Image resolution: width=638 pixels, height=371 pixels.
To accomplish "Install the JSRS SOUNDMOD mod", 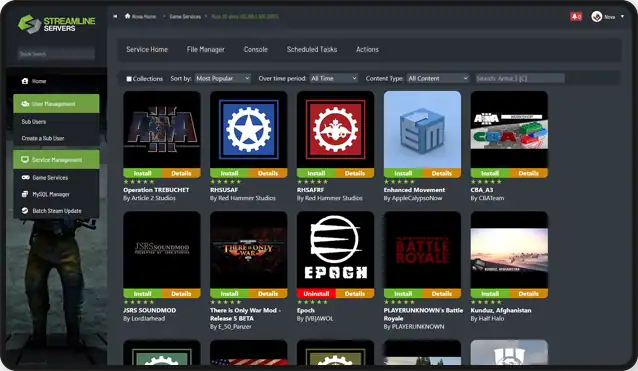I will 142,294.
